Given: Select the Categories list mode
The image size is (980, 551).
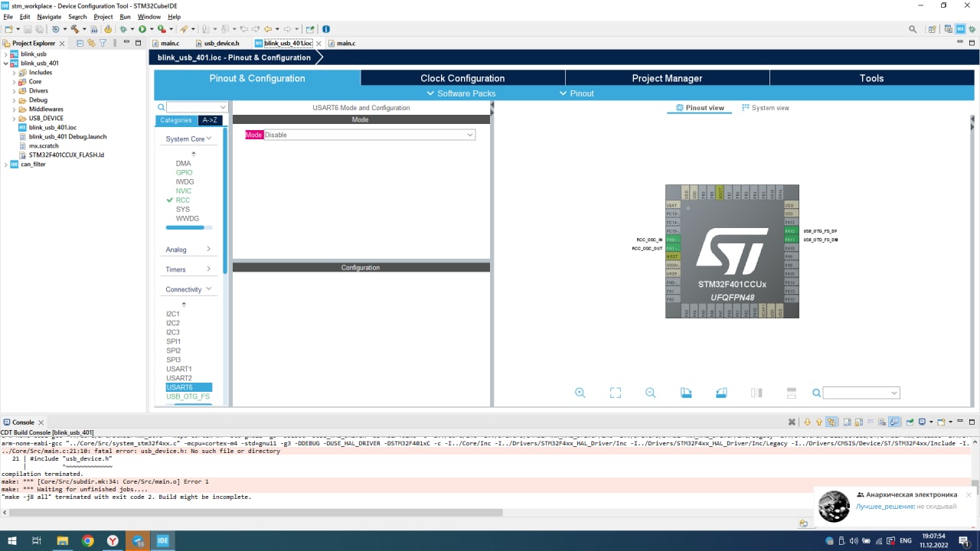Looking at the screenshot, I should 176,120.
